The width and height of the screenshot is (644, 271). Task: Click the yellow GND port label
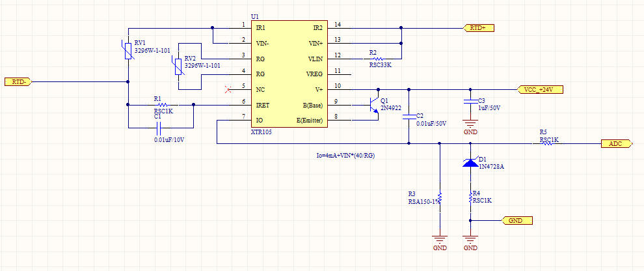517,220
